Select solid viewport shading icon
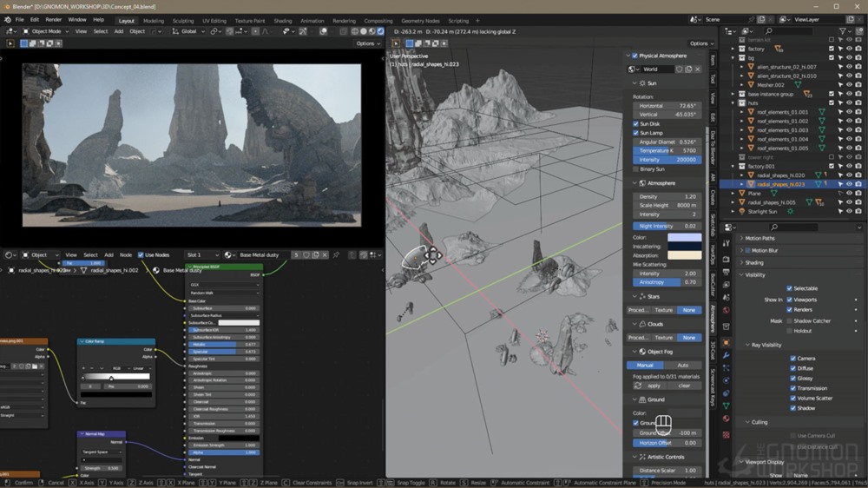The image size is (868, 488). [363, 31]
